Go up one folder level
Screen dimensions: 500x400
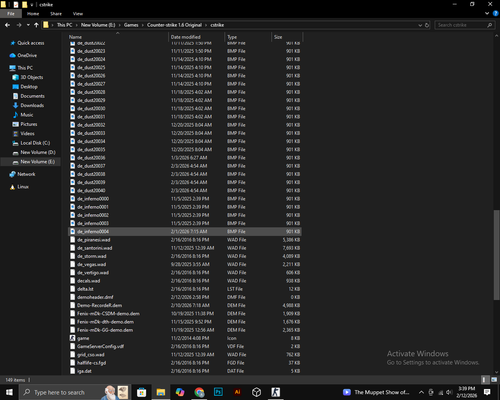tap(36, 25)
